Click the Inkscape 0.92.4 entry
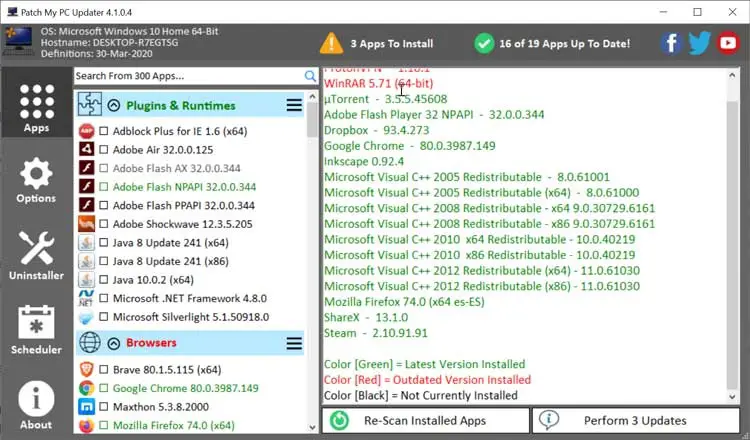 (x=364, y=161)
